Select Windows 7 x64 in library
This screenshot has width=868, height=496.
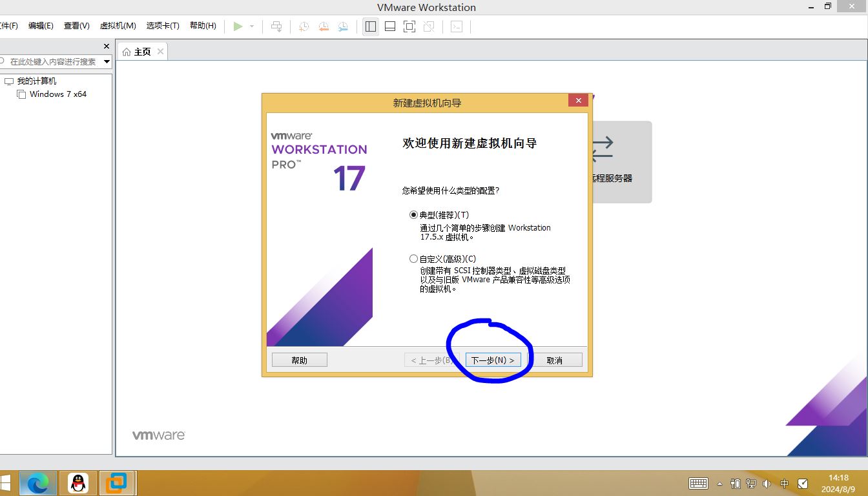point(57,94)
